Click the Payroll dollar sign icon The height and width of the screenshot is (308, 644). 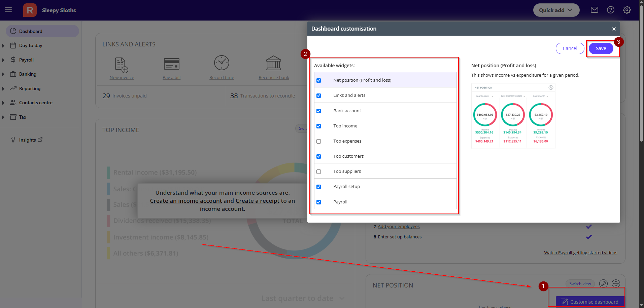tap(13, 60)
